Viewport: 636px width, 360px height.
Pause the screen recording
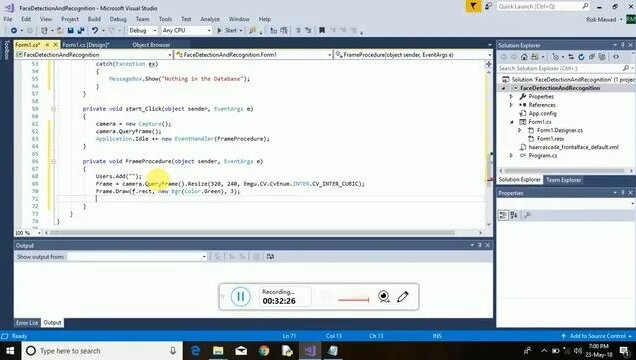click(x=241, y=297)
